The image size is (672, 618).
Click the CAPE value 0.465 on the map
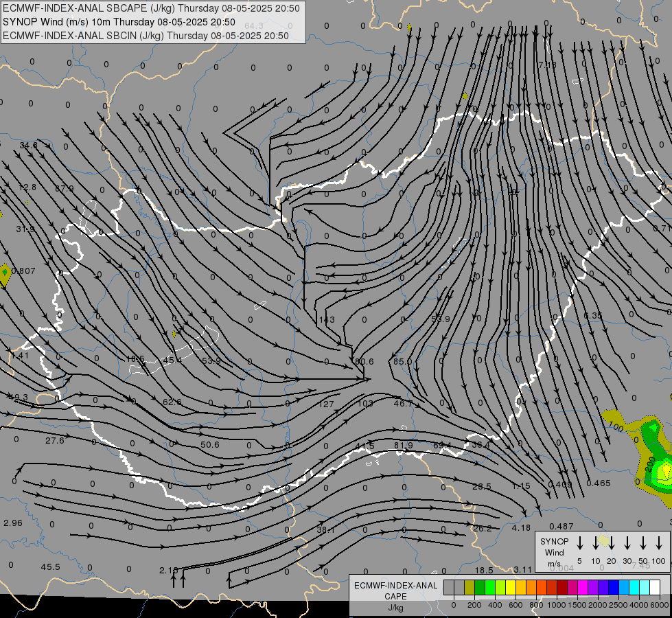click(x=599, y=483)
